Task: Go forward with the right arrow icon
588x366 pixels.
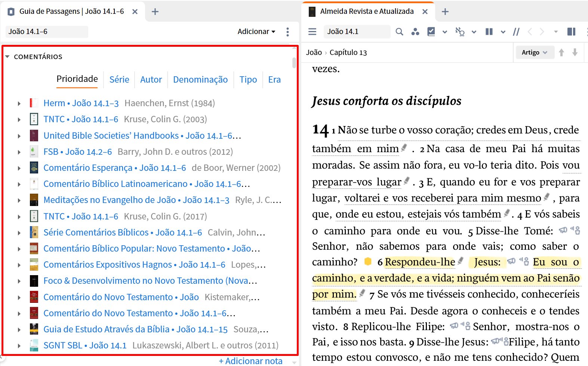Action: 542,32
